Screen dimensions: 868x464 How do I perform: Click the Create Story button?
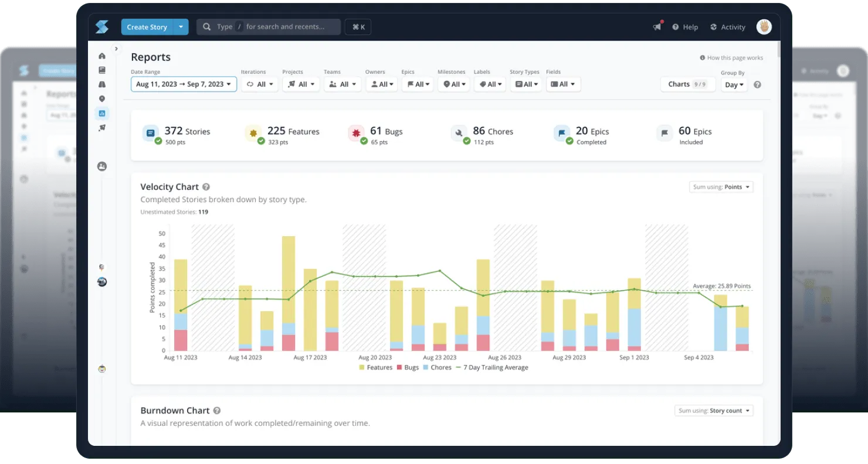coord(147,27)
